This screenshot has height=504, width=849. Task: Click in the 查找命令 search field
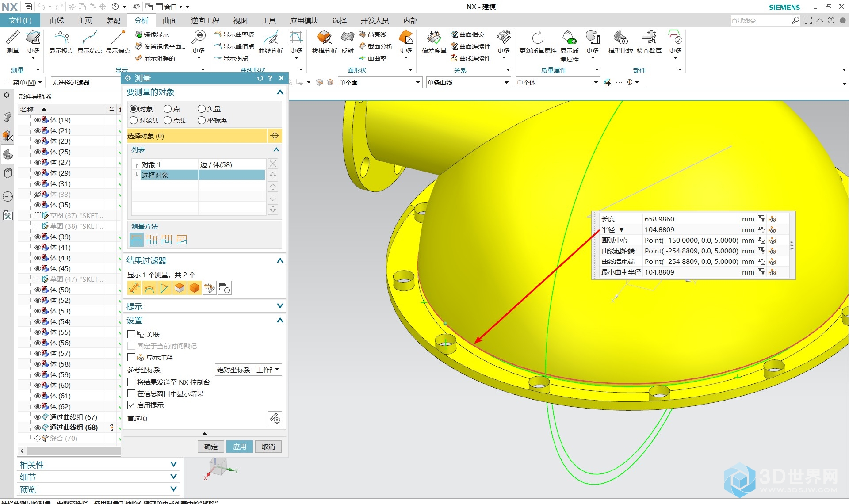pyautogui.click(x=761, y=20)
